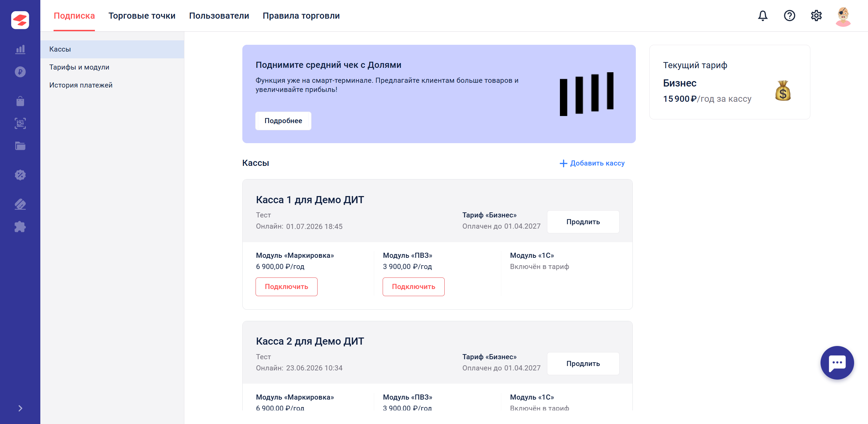868x424 pixels.
Task: Open the percent discounts sidebar icon
Action: pos(20,175)
